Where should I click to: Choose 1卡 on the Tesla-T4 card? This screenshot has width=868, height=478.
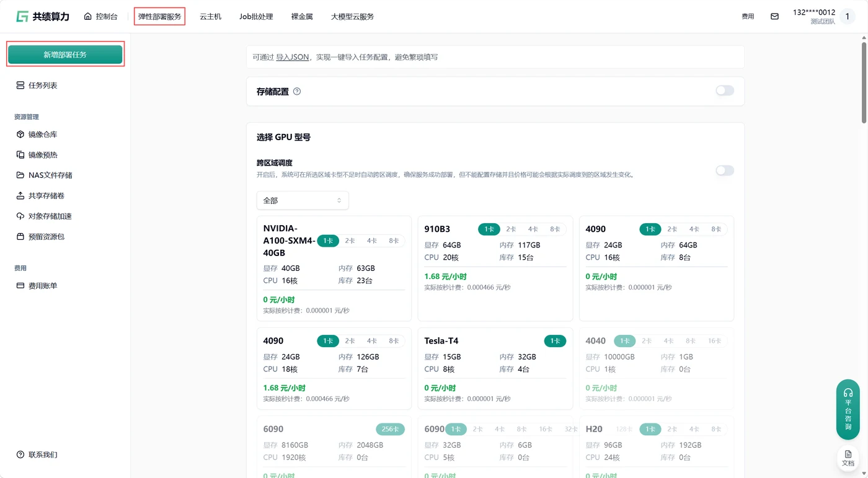click(x=555, y=341)
